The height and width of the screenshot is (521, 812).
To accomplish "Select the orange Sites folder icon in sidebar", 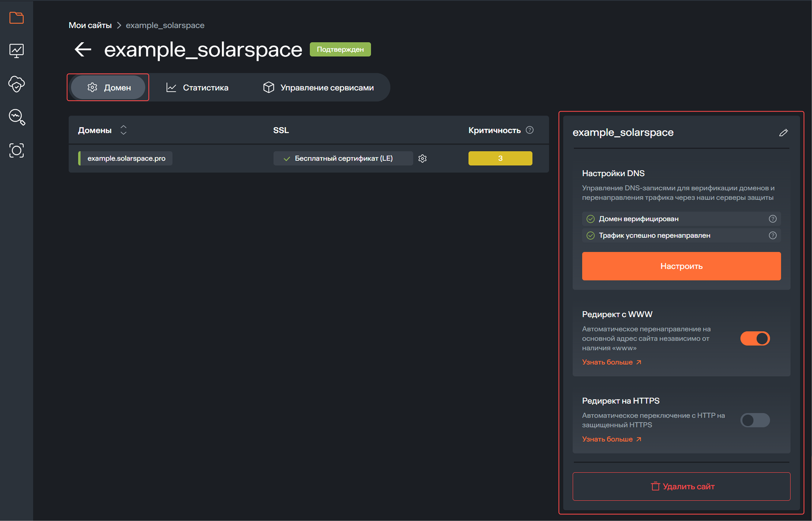I will [x=16, y=18].
